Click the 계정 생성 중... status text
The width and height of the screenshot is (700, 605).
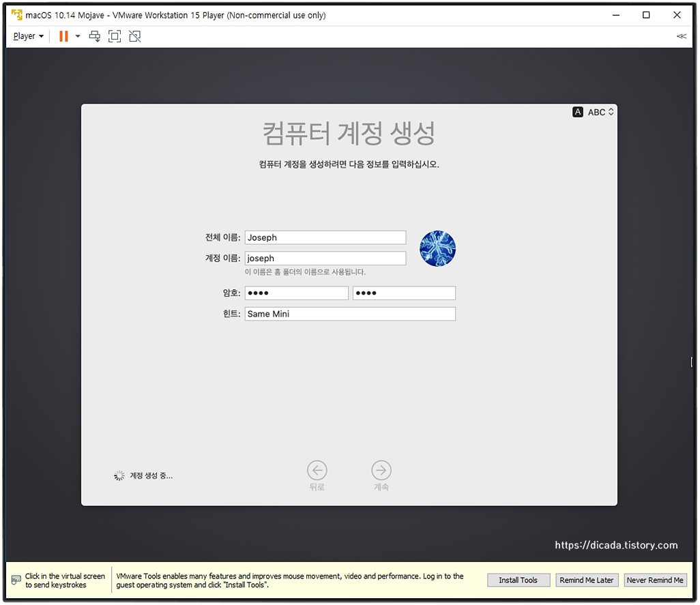coord(151,475)
